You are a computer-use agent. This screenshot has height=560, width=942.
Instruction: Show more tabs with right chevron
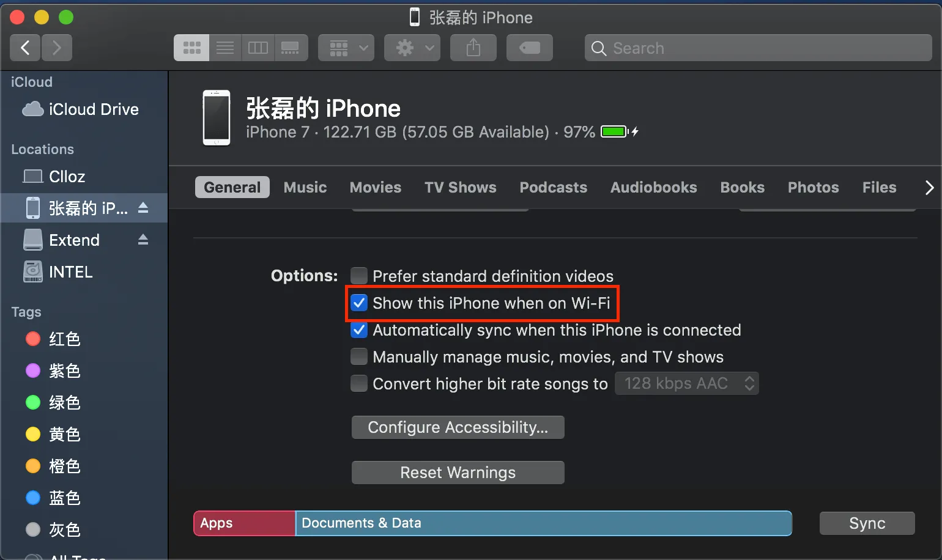929,188
